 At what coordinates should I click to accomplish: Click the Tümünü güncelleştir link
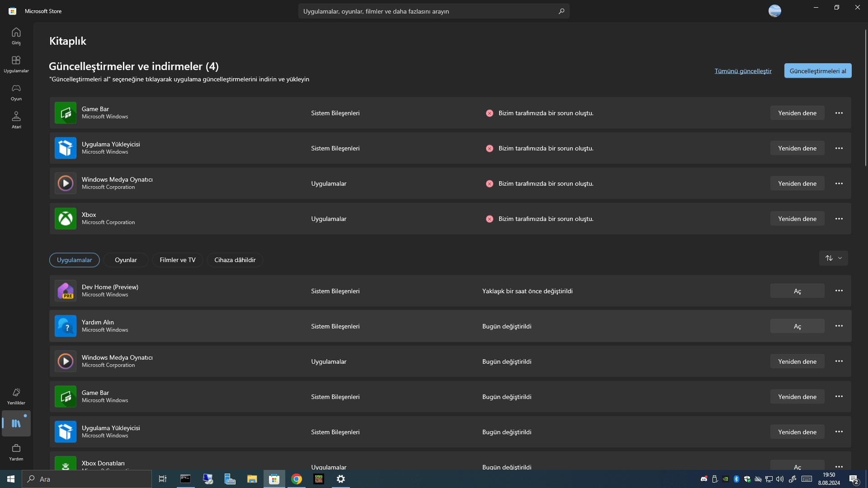point(743,71)
